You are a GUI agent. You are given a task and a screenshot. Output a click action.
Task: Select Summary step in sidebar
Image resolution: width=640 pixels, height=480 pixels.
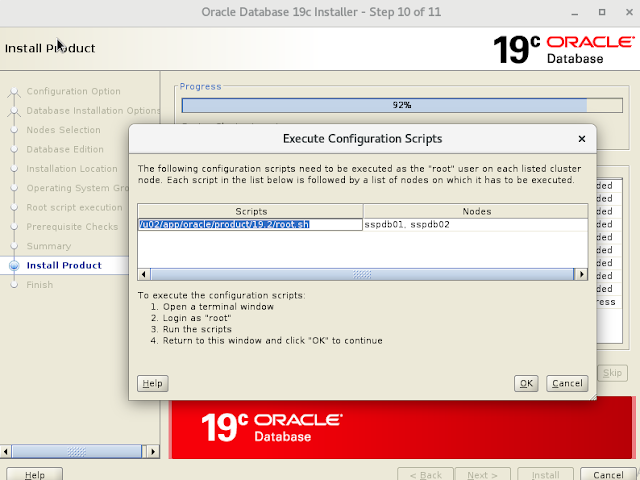[x=49, y=246]
